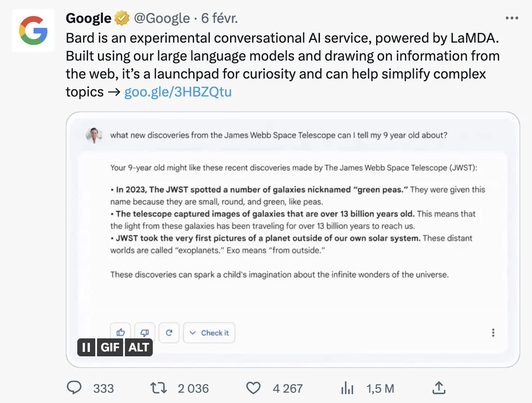Viewport: 532px width, 403px height.
Task: Share the tweet via upload icon
Action: point(439,388)
